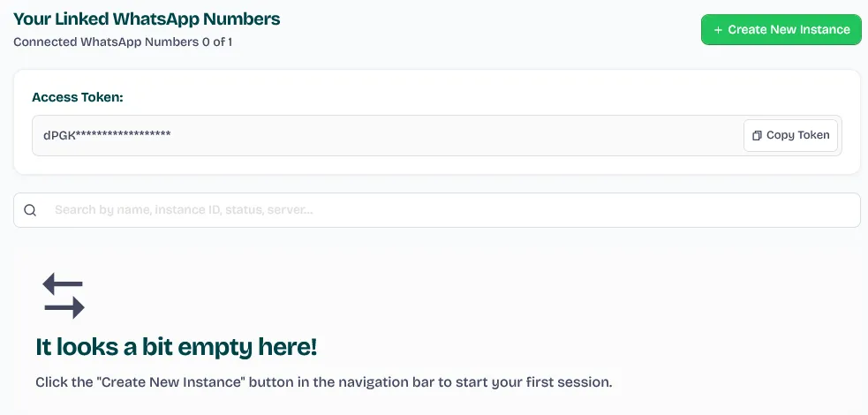Click the instruction text below the empty heading
Screen dimensions: 868x415
coord(323,382)
